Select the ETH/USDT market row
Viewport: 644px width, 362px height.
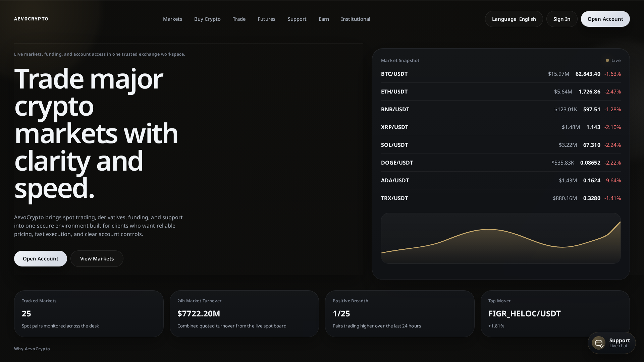click(x=501, y=92)
